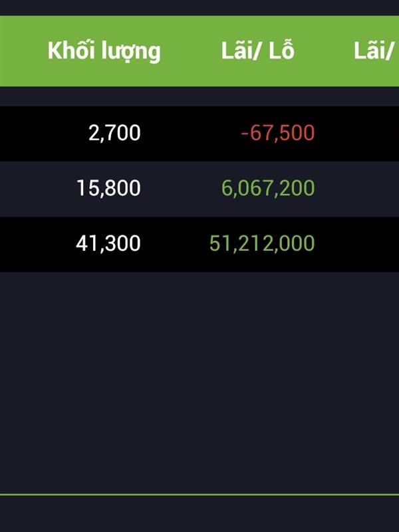Sort by the Khối lượng column header
Image resolution: width=399 pixels, height=532 pixels.
pos(104,51)
